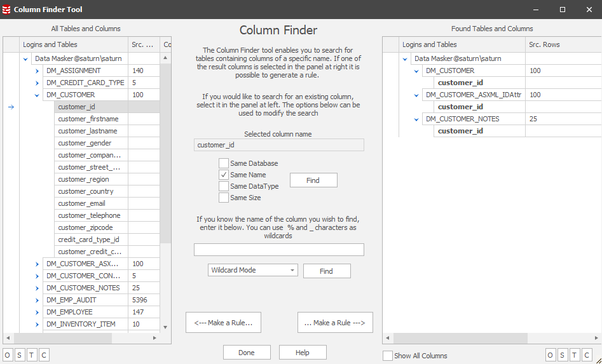Click the O button below left panel
Viewport: 602px width, 364px height.
click(9, 355)
